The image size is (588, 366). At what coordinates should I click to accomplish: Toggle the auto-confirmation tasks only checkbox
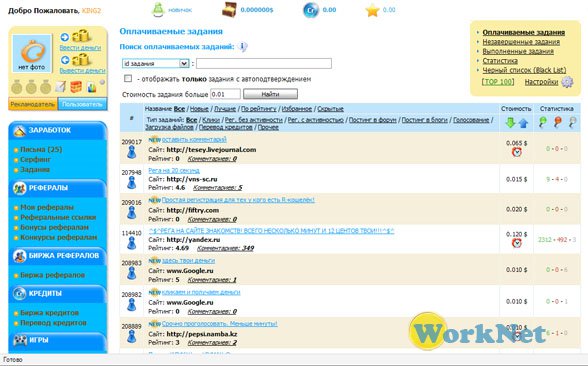click(128, 78)
